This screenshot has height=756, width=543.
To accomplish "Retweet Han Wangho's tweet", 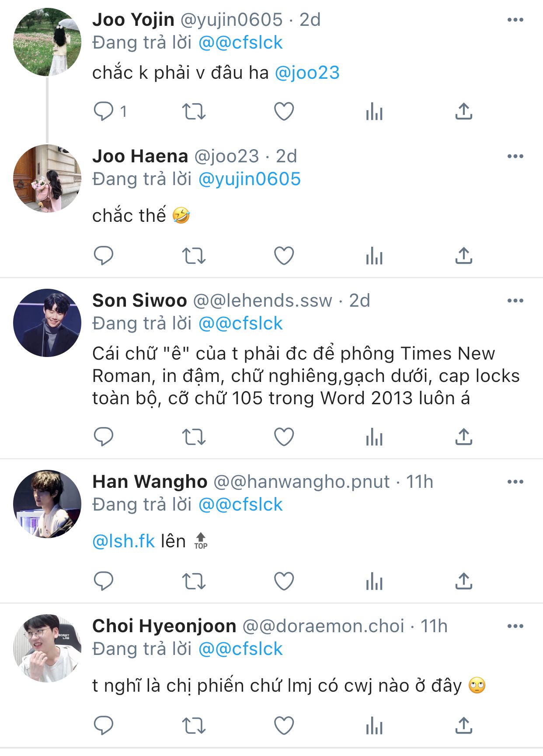I will tap(194, 581).
